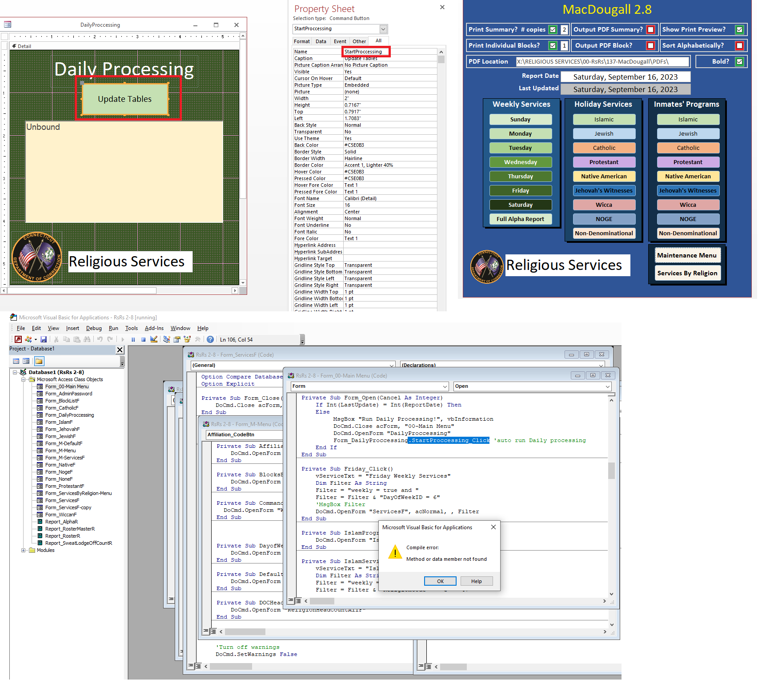Open the Object Browser from the toolbar
The height and width of the screenshot is (700, 762).
click(187, 339)
